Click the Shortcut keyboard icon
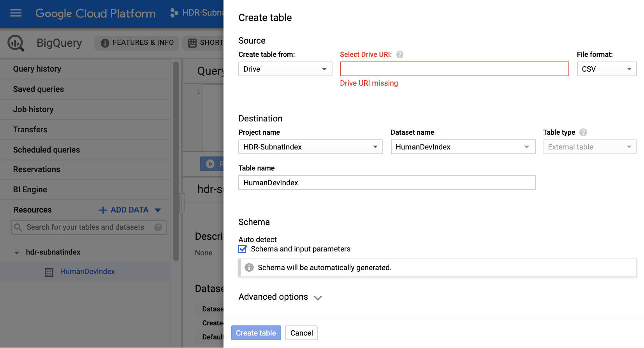Viewport: 644px width, 348px height. [192, 43]
